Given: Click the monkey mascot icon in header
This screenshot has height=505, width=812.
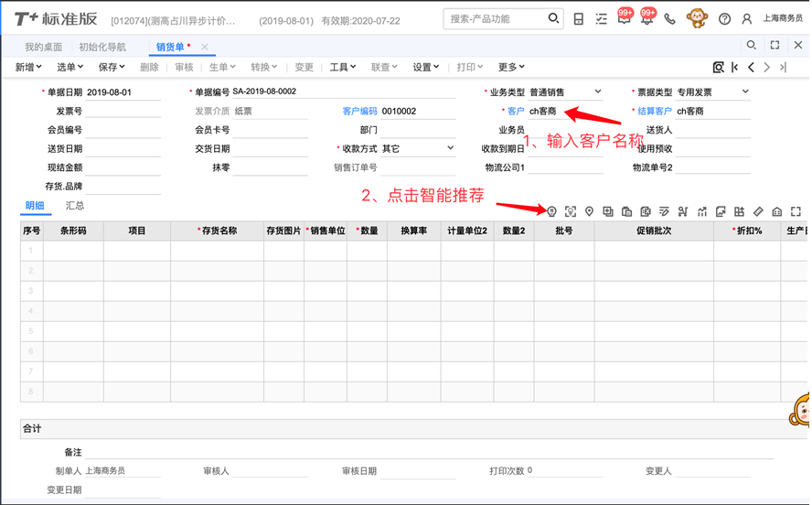Looking at the screenshot, I should pyautogui.click(x=697, y=18).
